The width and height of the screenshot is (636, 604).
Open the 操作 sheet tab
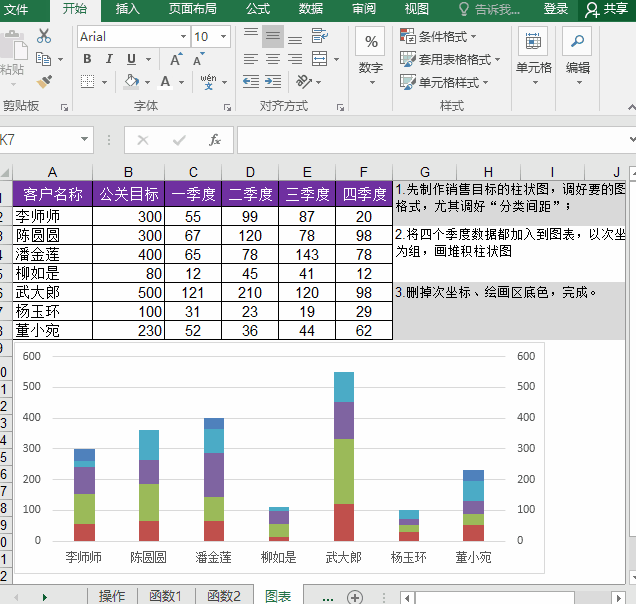tap(112, 596)
